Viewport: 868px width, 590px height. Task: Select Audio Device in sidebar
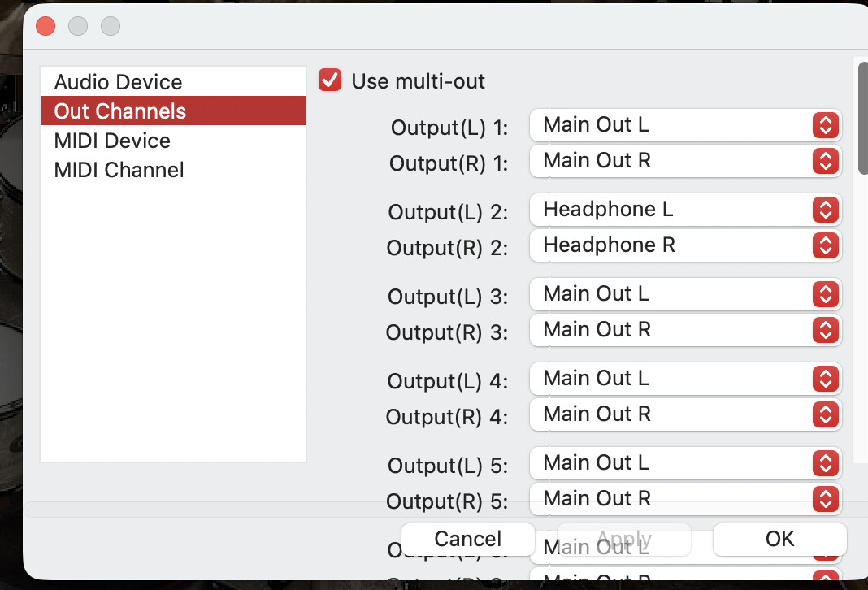click(x=118, y=82)
